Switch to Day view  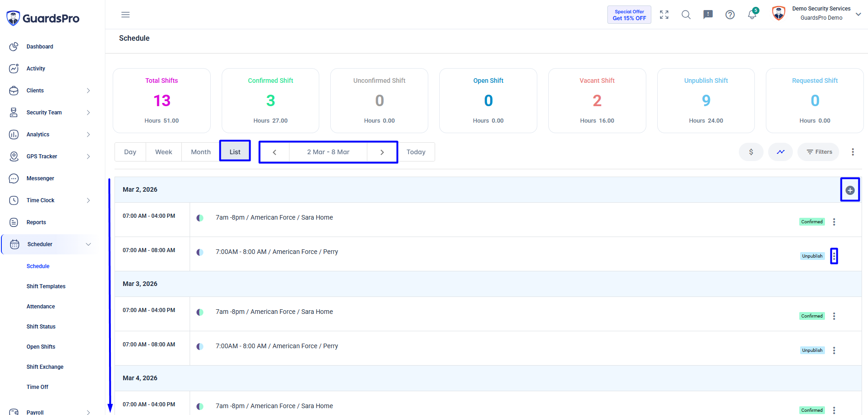(130, 152)
